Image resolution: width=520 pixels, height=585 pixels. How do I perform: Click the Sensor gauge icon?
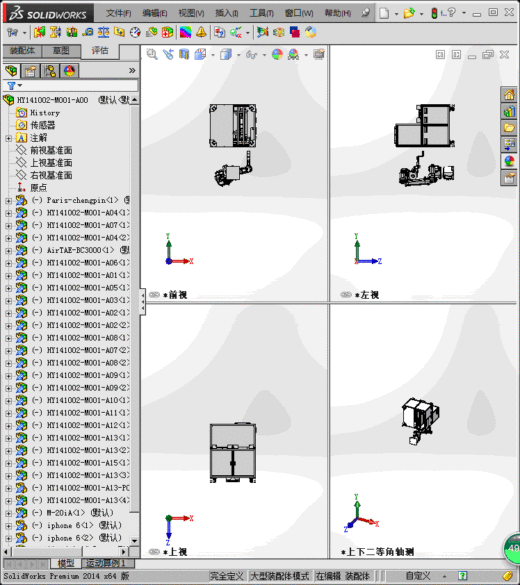point(135,32)
